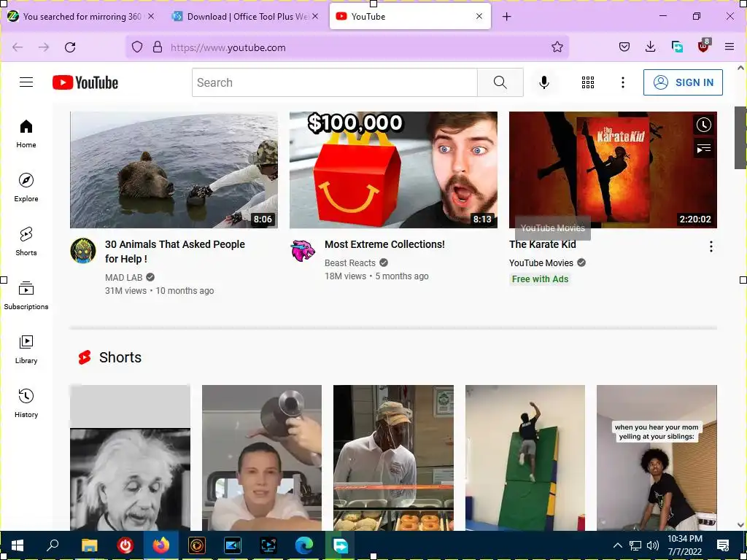Open taskbar clock showing 10:34 PM
Viewport: 747px width, 560px height.
(x=684, y=545)
